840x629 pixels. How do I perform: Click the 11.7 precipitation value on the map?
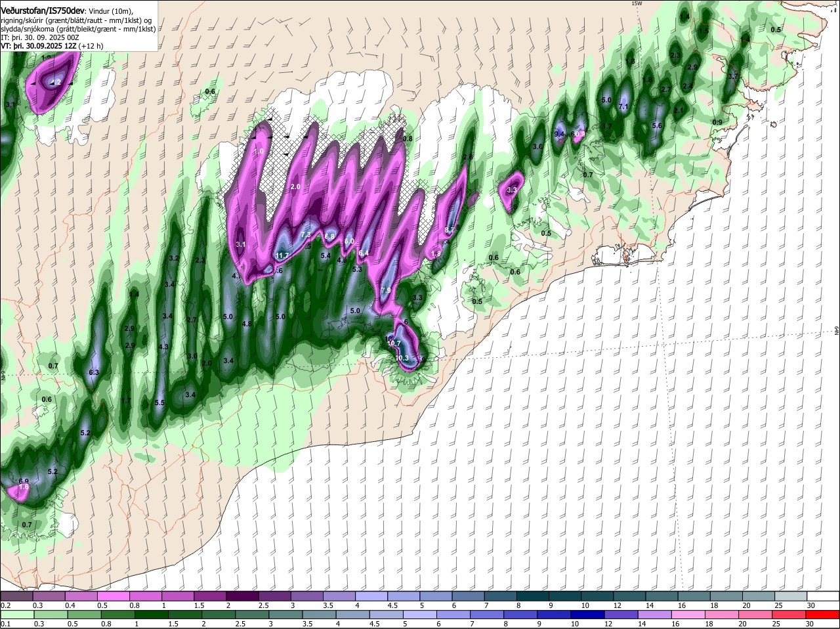(x=283, y=255)
